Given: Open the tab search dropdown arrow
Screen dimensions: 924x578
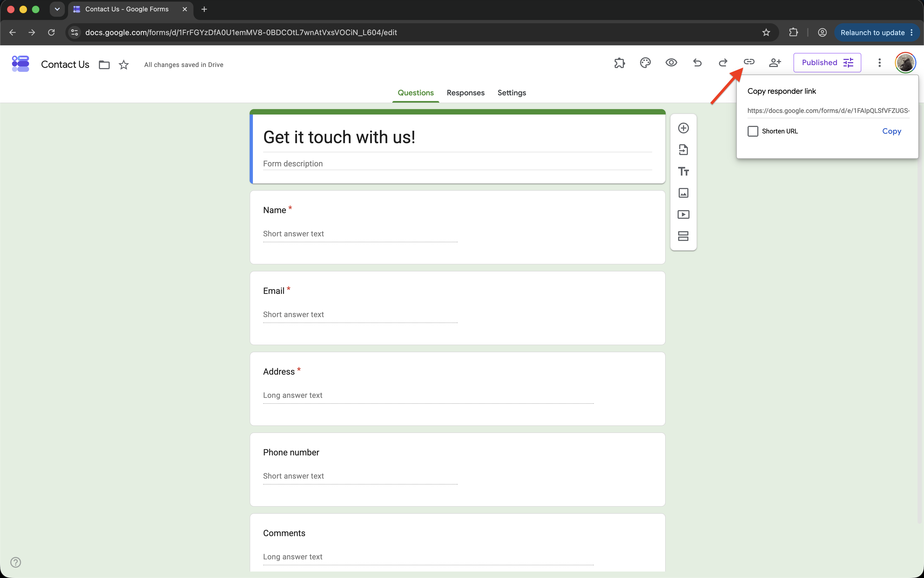Looking at the screenshot, I should click(57, 9).
